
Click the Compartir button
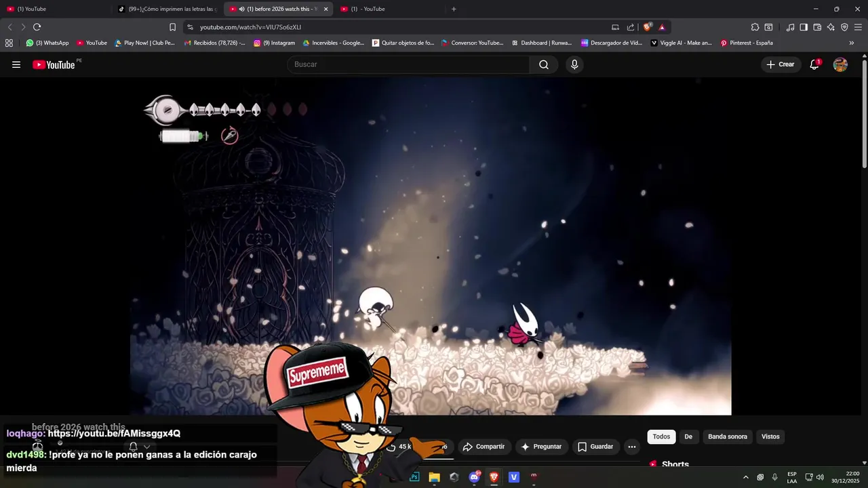point(484,447)
